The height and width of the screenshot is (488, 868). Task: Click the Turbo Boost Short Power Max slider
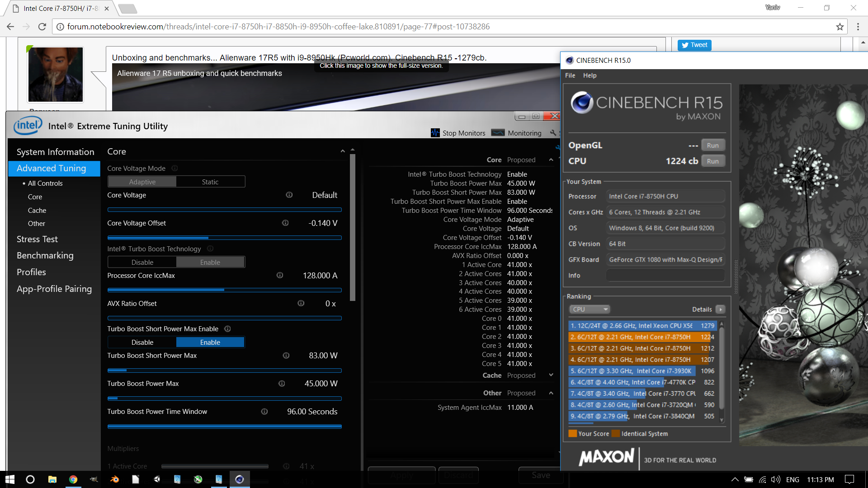[224, 371]
